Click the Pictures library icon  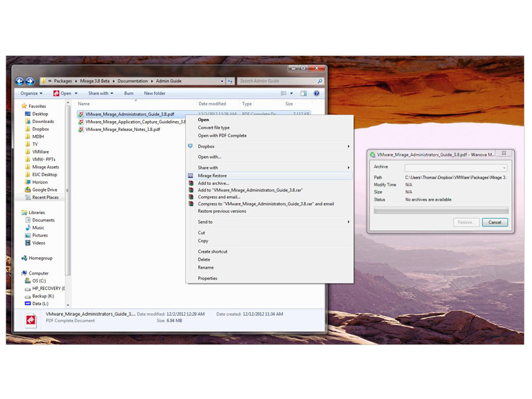(x=28, y=235)
